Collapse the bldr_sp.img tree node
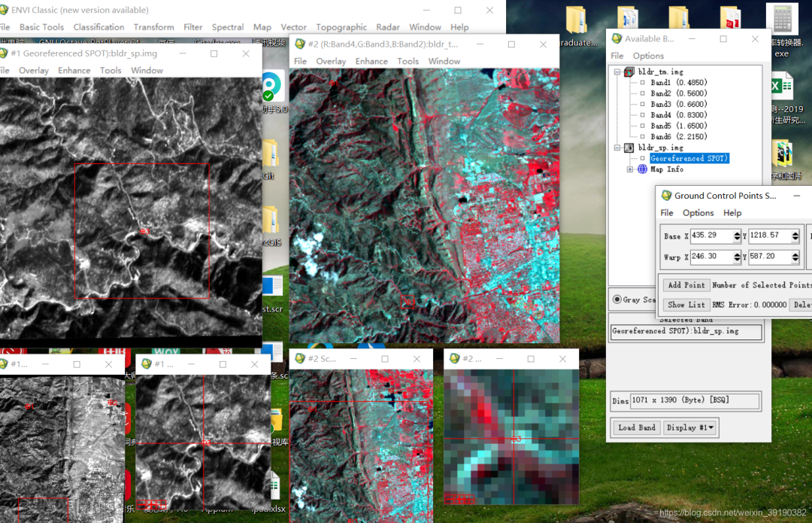The width and height of the screenshot is (812, 523). point(617,147)
